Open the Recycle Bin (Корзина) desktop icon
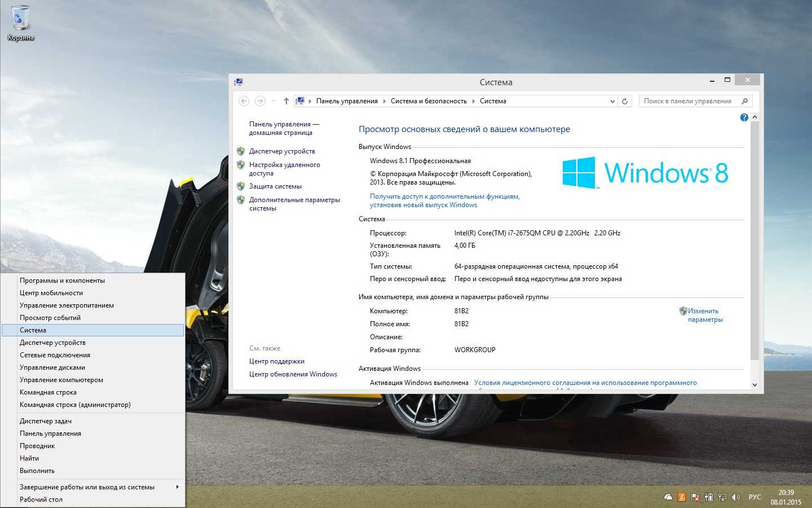Viewport: 812px width, 508px height. (21, 24)
